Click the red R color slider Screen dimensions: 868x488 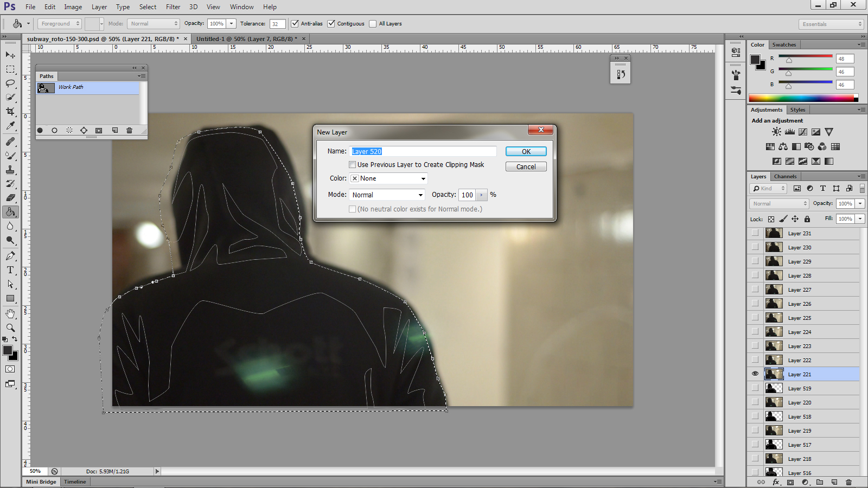coord(805,56)
